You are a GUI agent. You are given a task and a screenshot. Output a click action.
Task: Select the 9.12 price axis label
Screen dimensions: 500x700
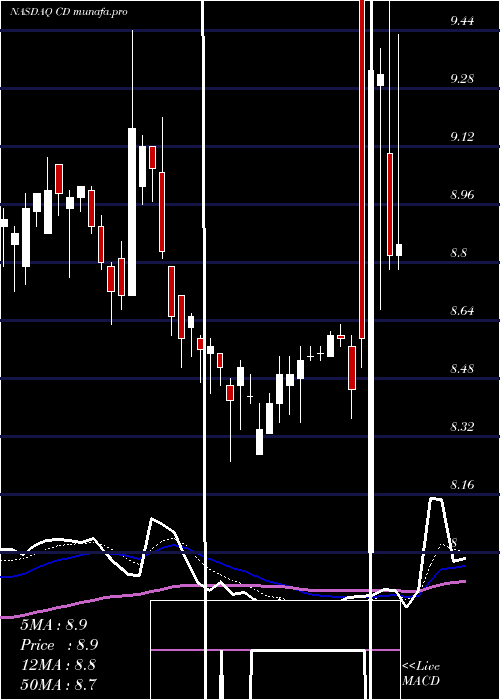[x=462, y=137]
